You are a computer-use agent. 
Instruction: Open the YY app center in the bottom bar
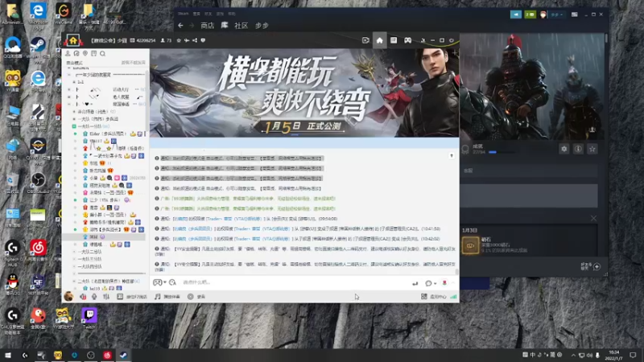click(434, 296)
